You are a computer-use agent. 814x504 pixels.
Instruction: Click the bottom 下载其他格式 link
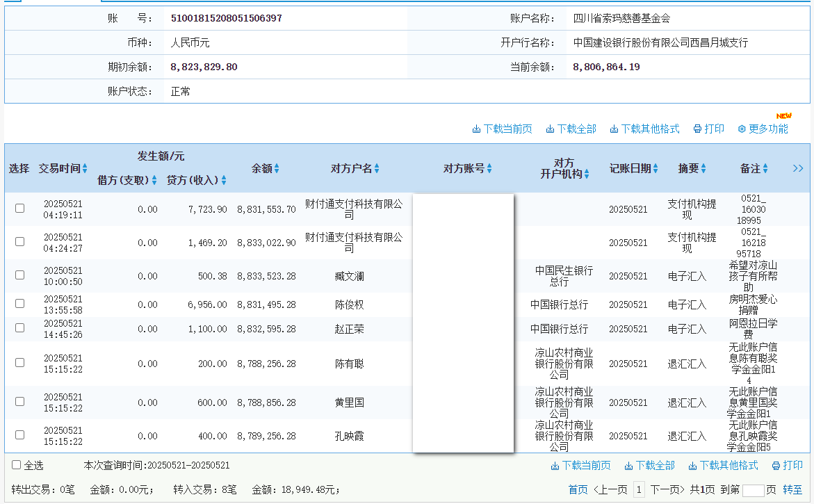coord(723,466)
